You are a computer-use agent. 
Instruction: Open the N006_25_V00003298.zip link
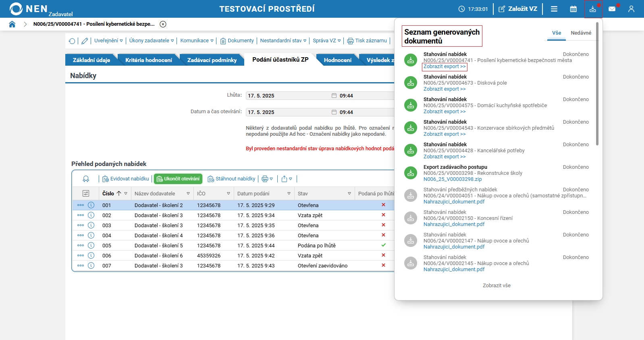point(452,179)
